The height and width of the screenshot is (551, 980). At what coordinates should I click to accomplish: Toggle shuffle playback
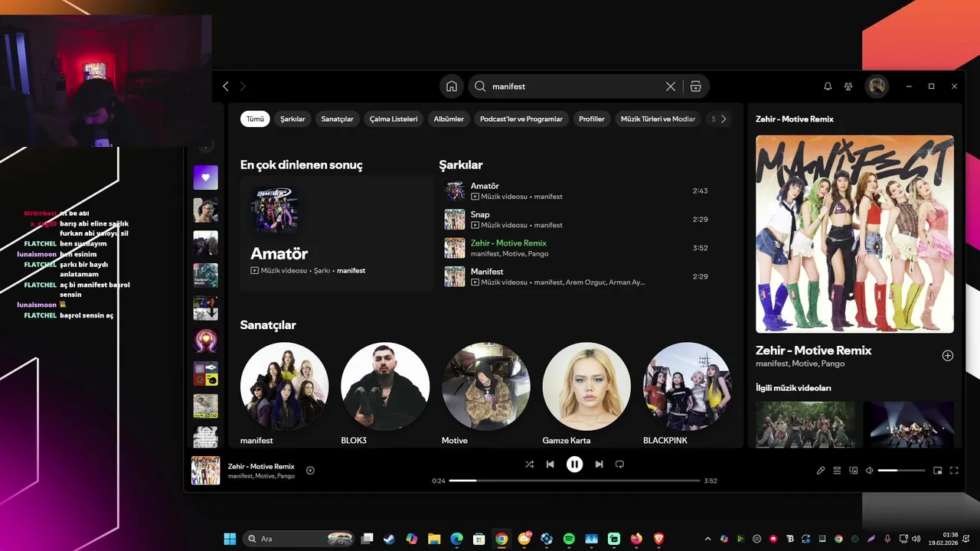(x=529, y=465)
